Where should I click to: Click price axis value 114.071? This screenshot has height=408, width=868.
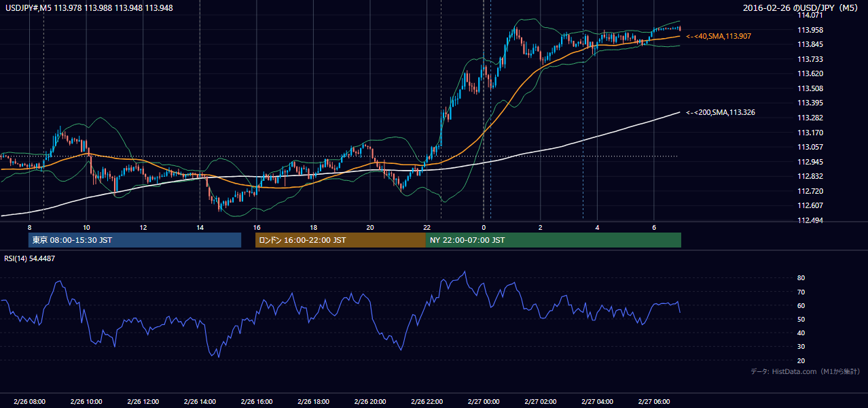click(810, 15)
